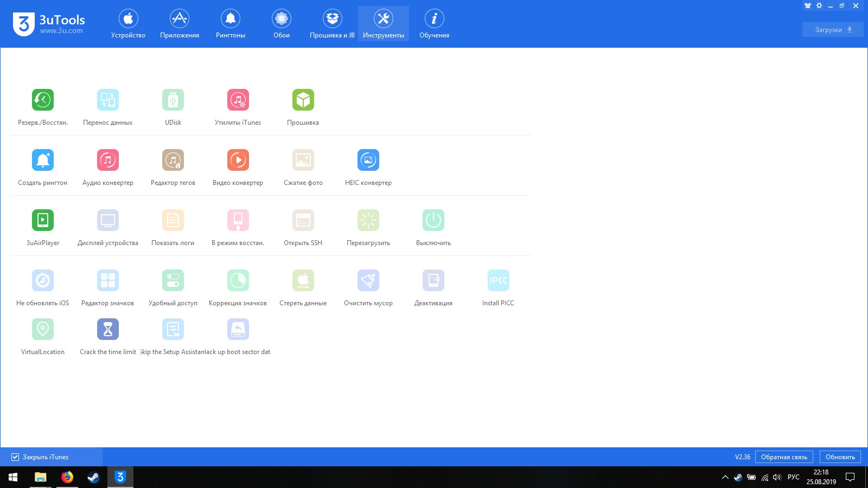Launch Перенос данных data transfer
Screen dimensions: 868x488
tap(108, 100)
